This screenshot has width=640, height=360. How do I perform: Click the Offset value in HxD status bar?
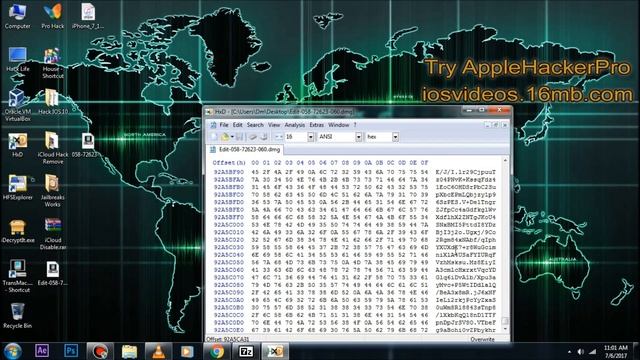(227, 340)
